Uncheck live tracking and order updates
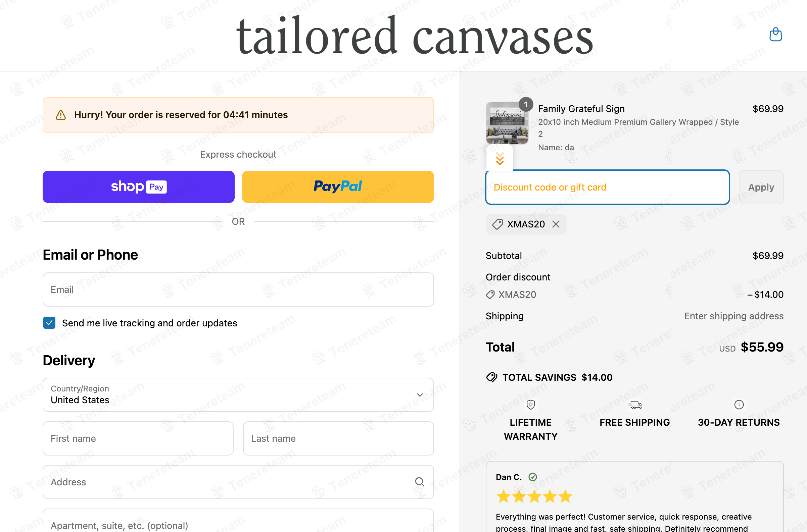 click(50, 323)
